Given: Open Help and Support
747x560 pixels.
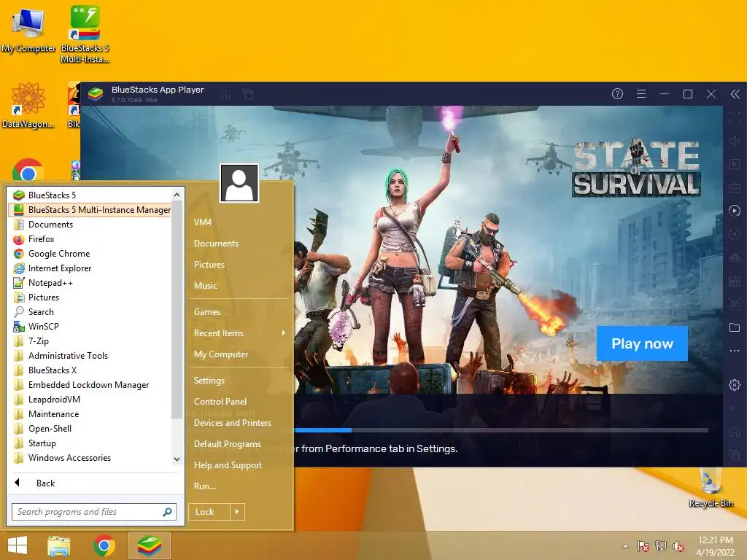Looking at the screenshot, I should tap(239, 465).
